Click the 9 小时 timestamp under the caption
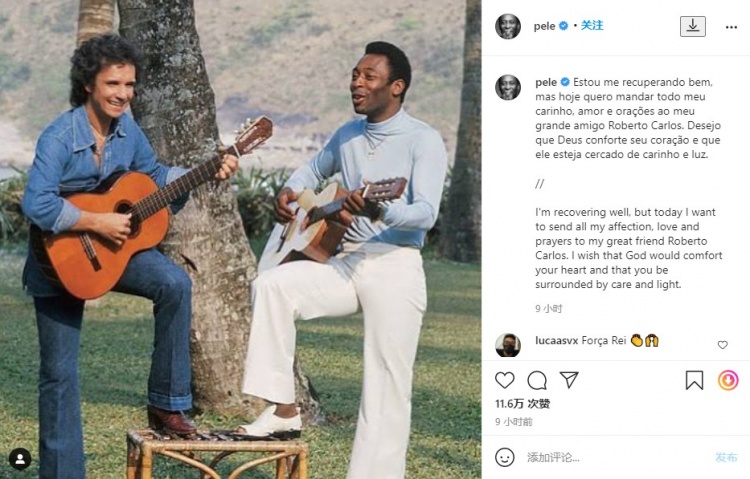This screenshot has width=750, height=479. tap(549, 309)
